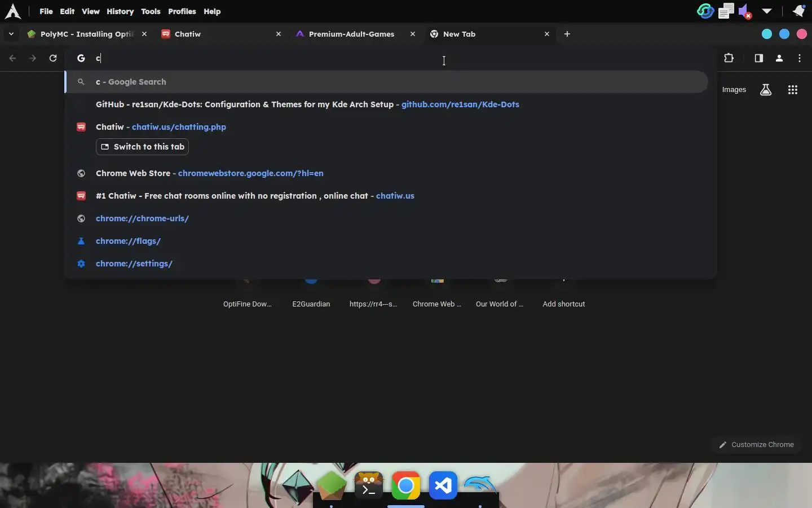Click the Arch logo launcher icon
This screenshot has width=812, height=508.
[x=12, y=11]
